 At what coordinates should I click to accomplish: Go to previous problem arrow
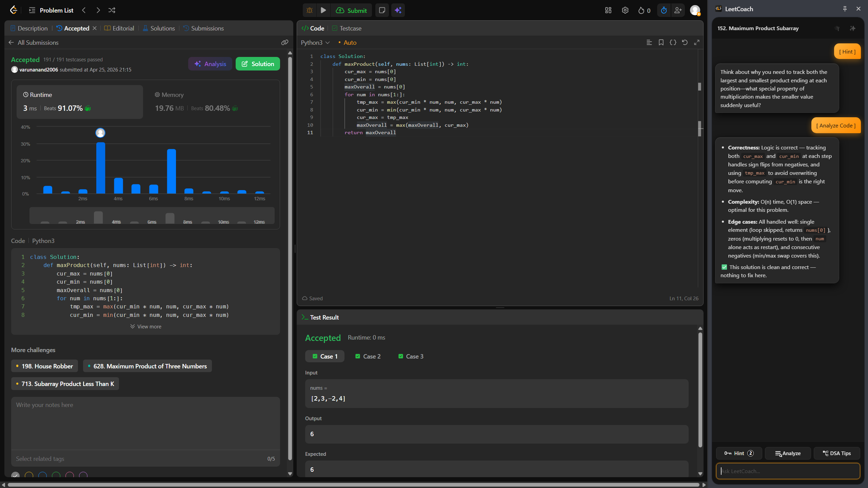[x=84, y=10]
